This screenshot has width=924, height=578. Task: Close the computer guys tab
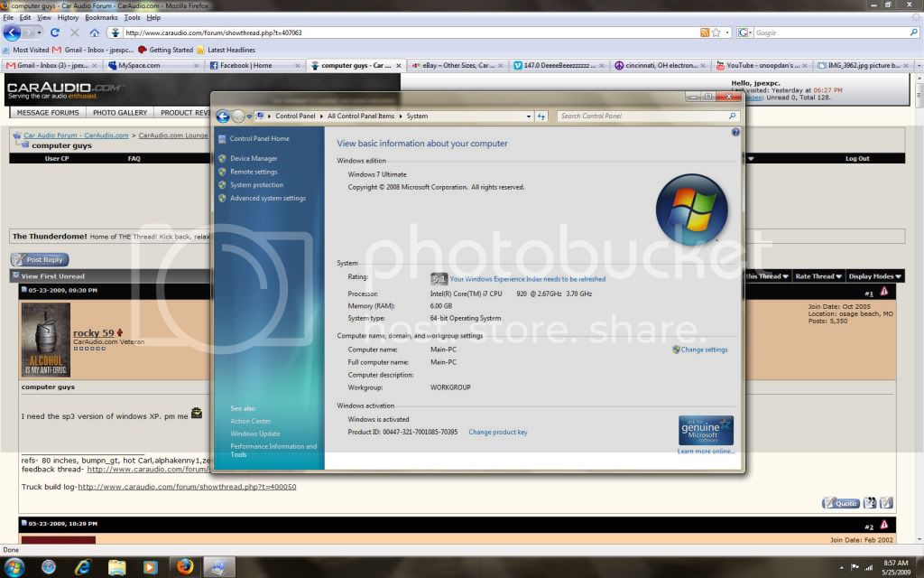click(398, 65)
